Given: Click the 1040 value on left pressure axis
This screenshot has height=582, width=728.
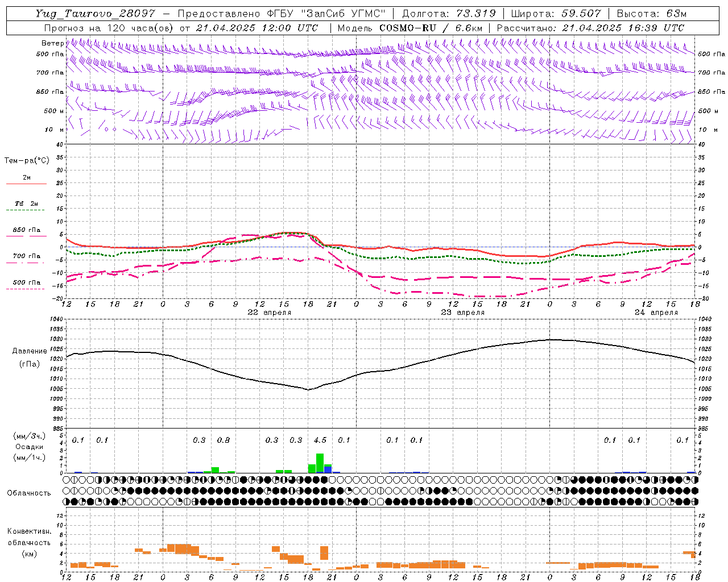Looking at the screenshot, I should click(x=57, y=319).
